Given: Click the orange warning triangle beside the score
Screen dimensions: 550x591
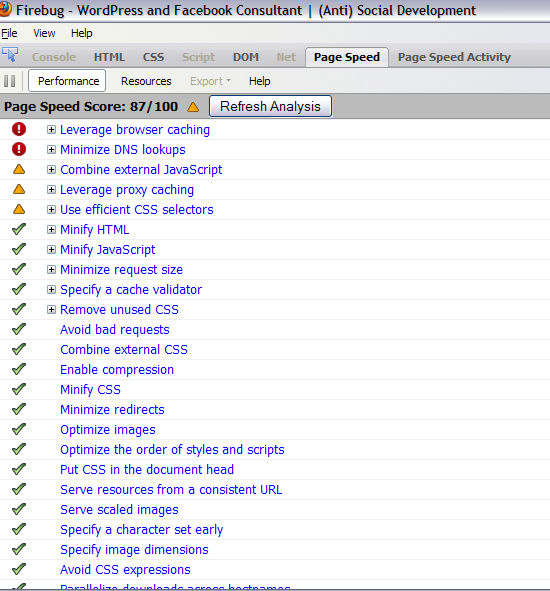Looking at the screenshot, I should (193, 107).
